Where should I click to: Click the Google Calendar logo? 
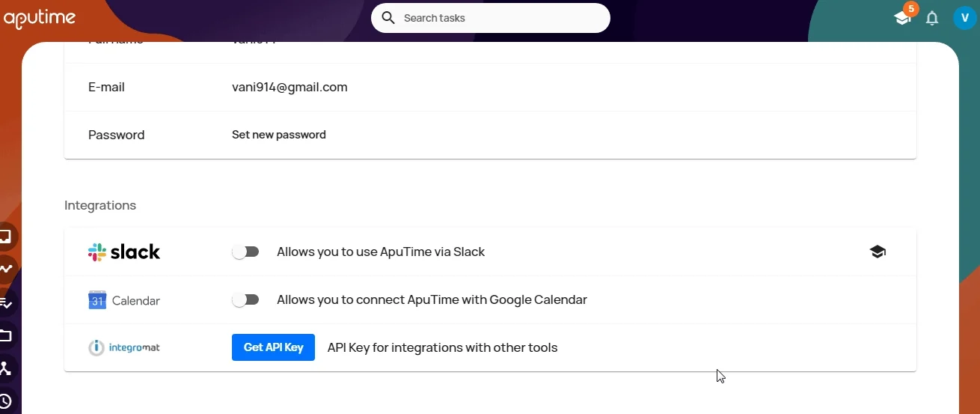click(124, 300)
